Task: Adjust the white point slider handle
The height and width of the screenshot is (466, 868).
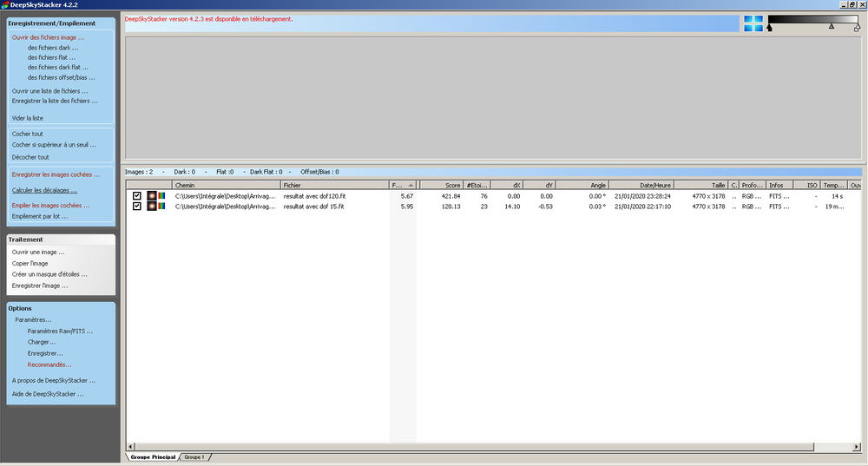Action: [857, 27]
